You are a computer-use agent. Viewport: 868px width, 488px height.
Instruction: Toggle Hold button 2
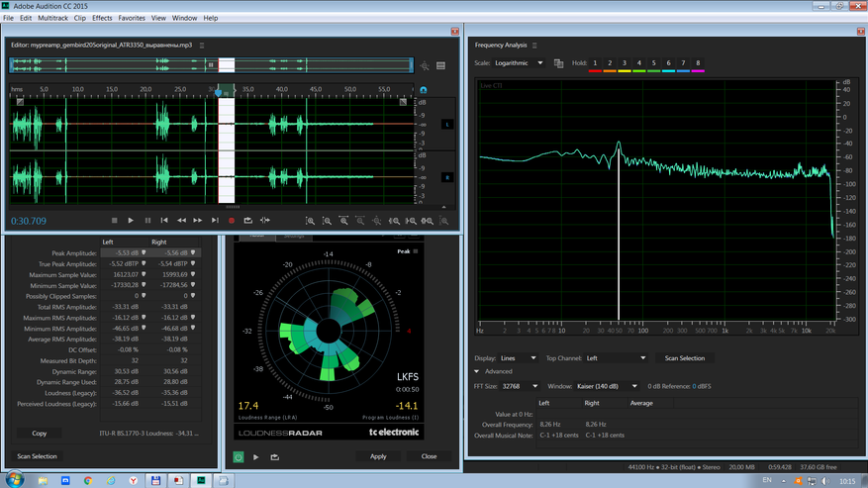pos(610,63)
